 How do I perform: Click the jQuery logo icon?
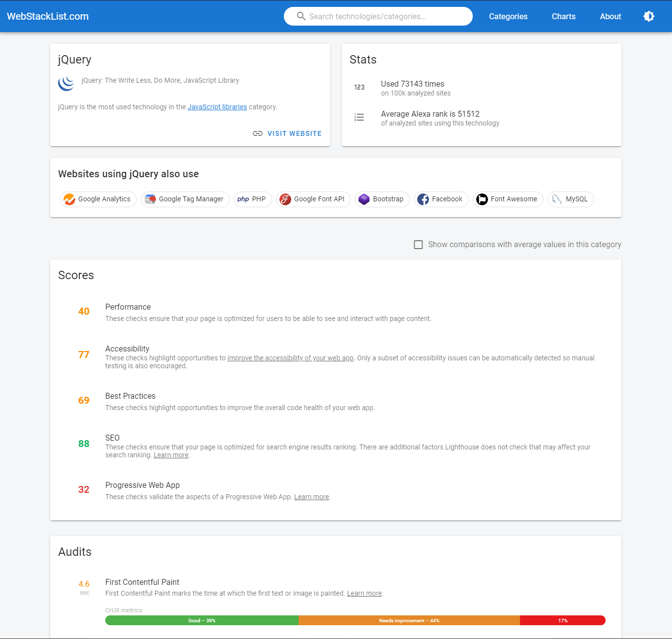coord(66,83)
